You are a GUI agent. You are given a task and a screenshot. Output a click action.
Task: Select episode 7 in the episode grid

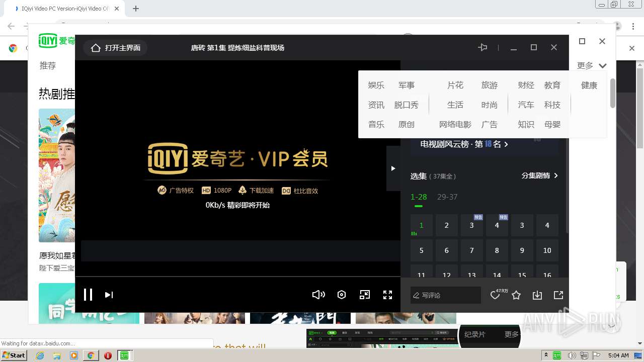(472, 250)
